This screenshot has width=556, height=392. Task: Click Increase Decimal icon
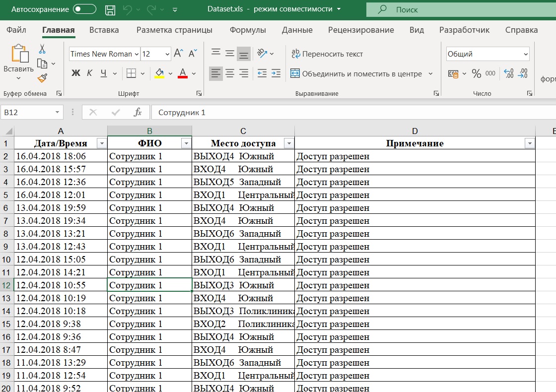[x=509, y=73]
